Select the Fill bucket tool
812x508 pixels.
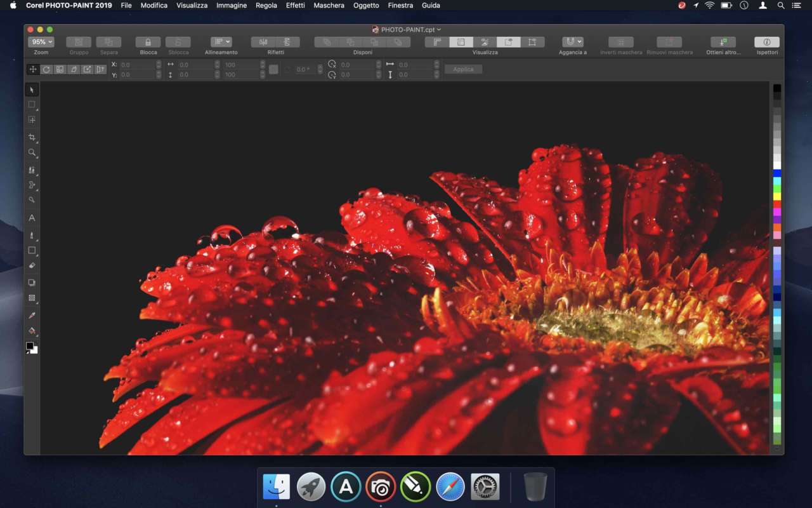(x=32, y=331)
